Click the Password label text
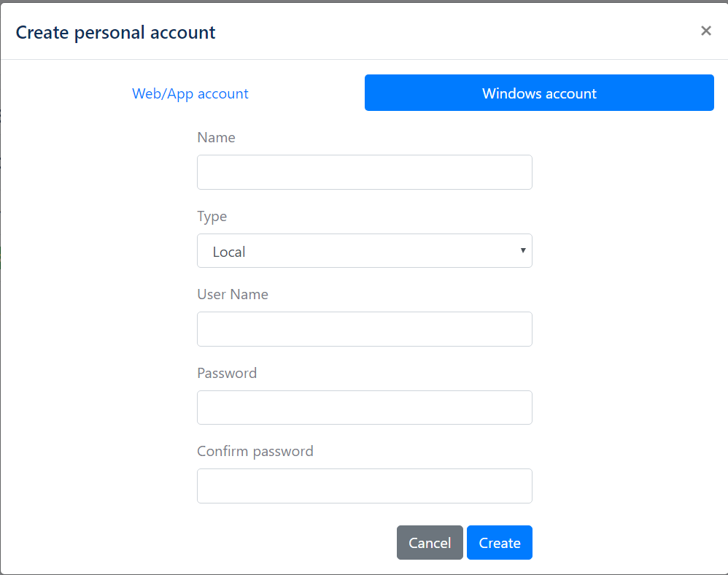 coord(227,373)
